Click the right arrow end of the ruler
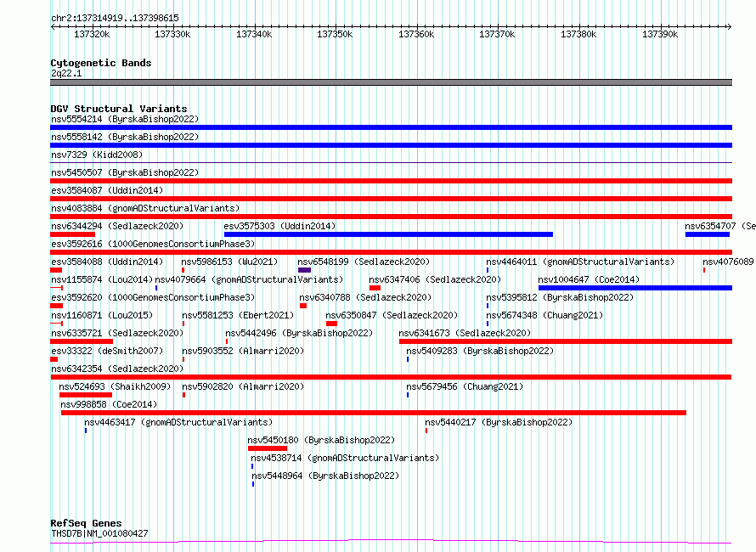The image size is (756, 552). [729, 26]
